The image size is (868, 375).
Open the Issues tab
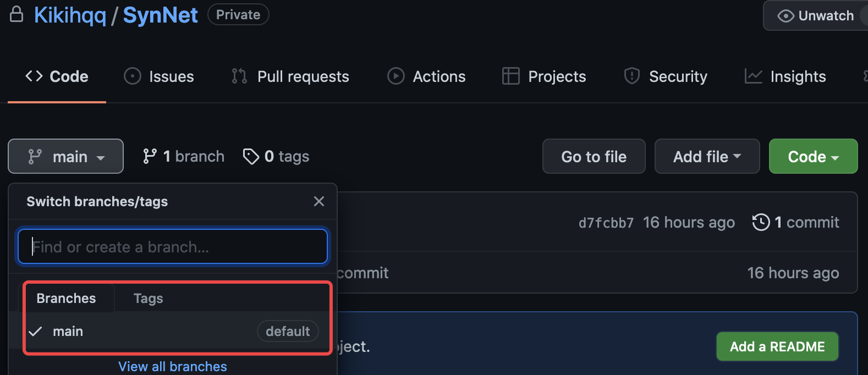159,76
